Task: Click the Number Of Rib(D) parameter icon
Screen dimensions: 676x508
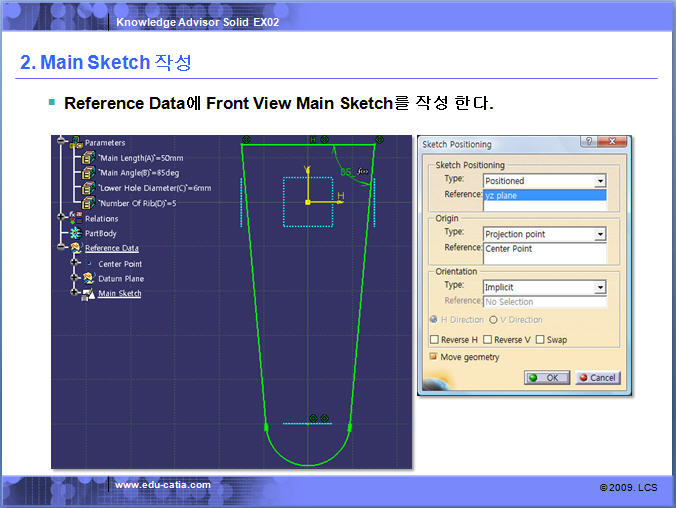Action: [x=89, y=202]
